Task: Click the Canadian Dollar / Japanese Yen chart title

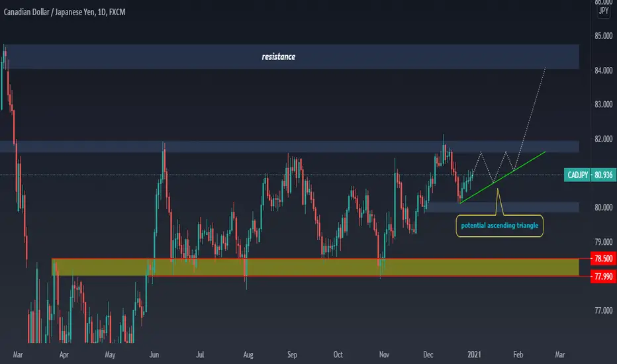Action: pos(64,12)
